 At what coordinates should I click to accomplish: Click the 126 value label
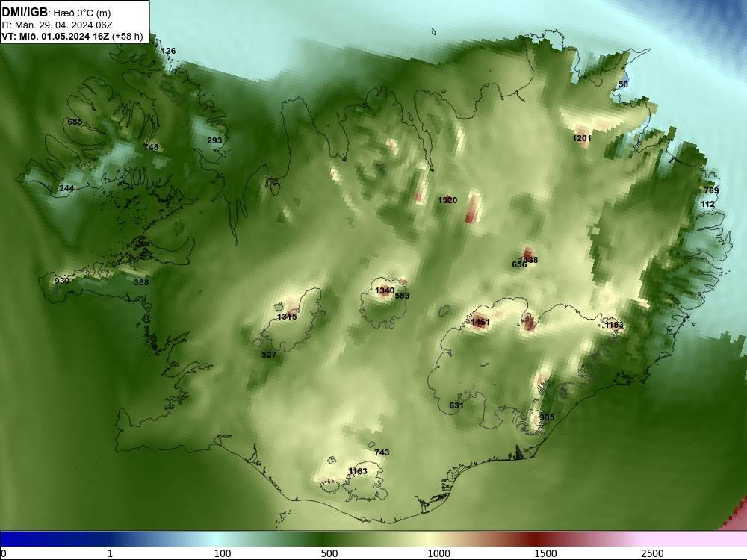point(168,51)
